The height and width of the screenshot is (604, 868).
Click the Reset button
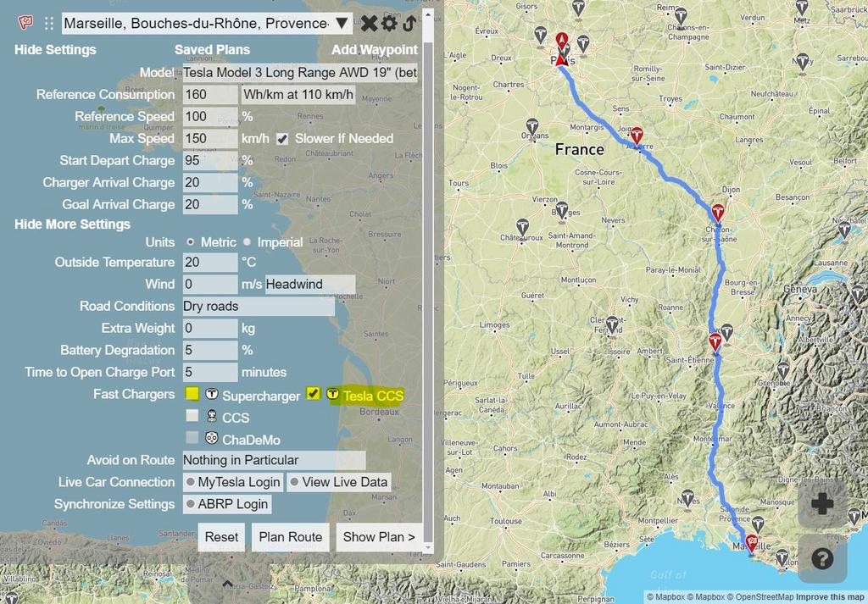pyautogui.click(x=221, y=537)
